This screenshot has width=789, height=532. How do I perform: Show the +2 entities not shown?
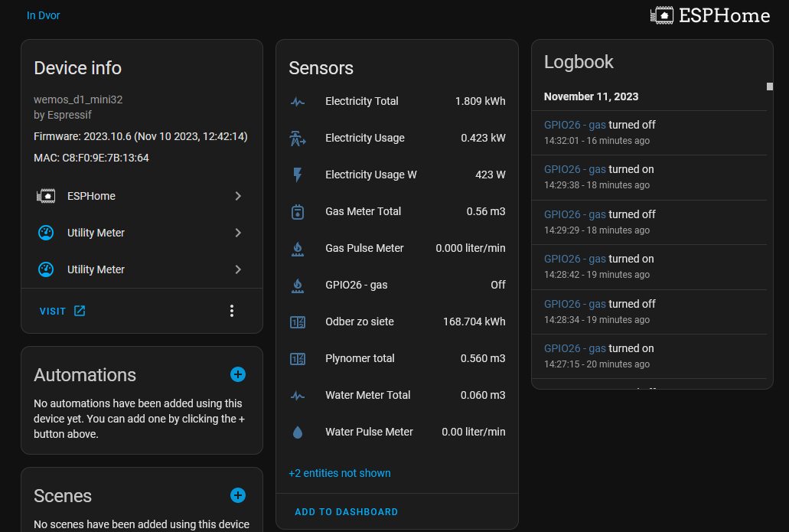pyautogui.click(x=339, y=473)
